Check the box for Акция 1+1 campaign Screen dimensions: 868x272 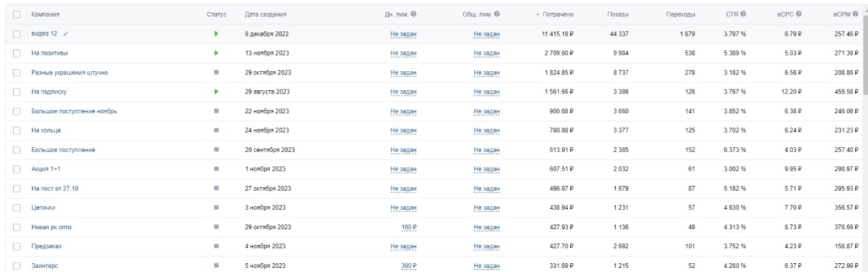pos(17,169)
